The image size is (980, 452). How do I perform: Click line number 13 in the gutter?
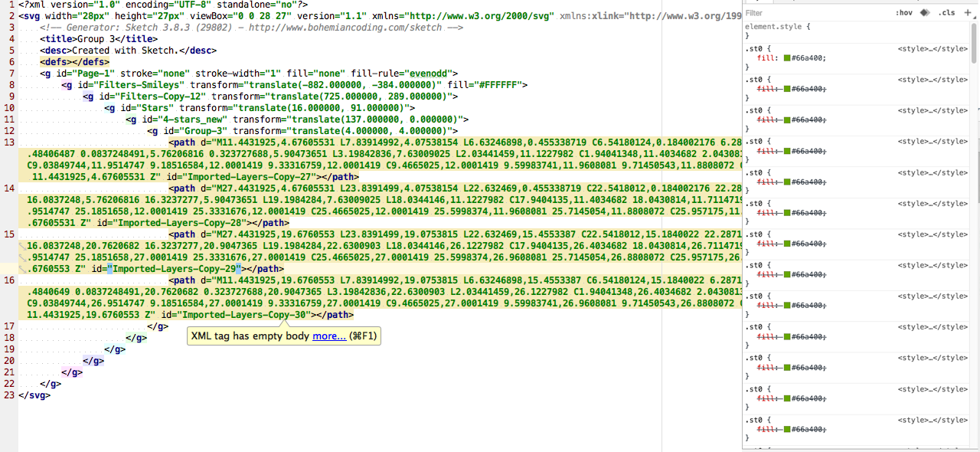(9, 142)
